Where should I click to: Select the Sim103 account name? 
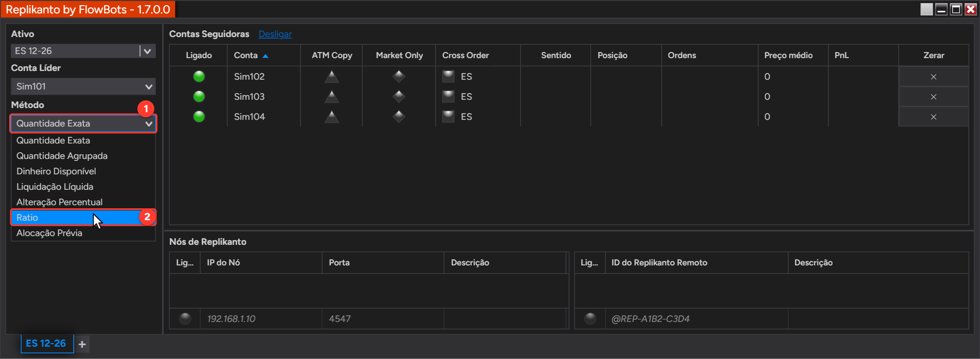click(x=249, y=97)
